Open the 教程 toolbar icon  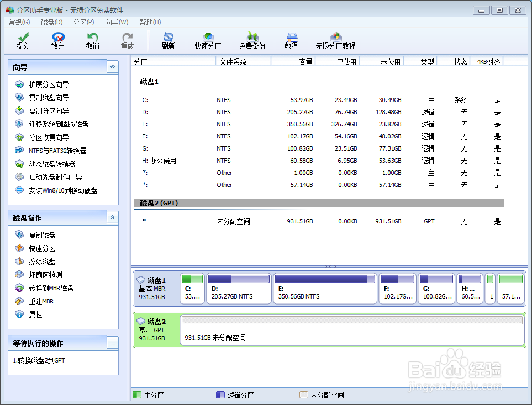pos(291,40)
